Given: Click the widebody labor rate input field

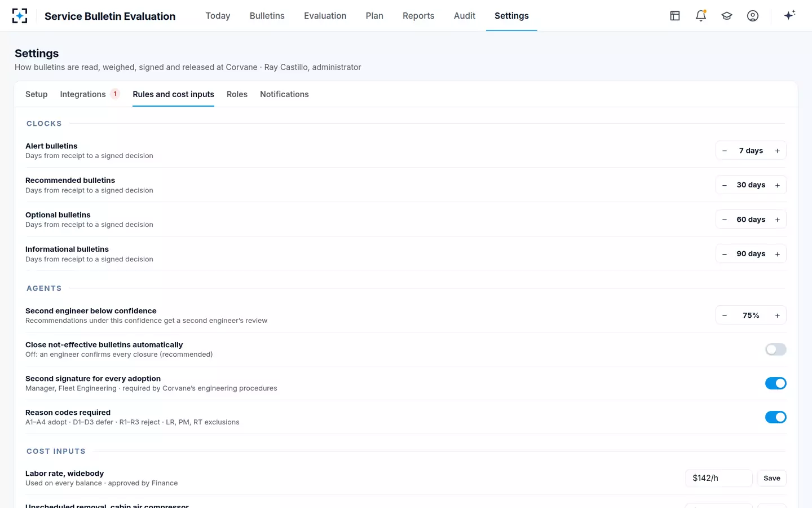Looking at the screenshot, I should tap(719, 478).
